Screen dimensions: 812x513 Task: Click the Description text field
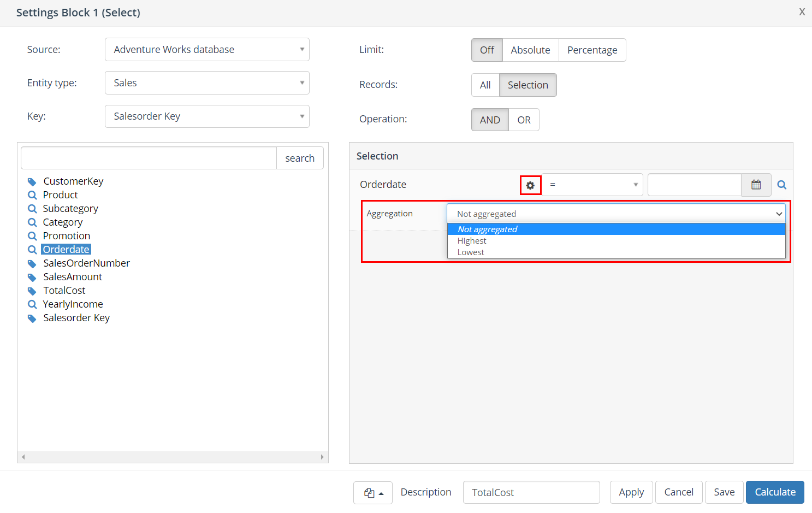click(531, 492)
